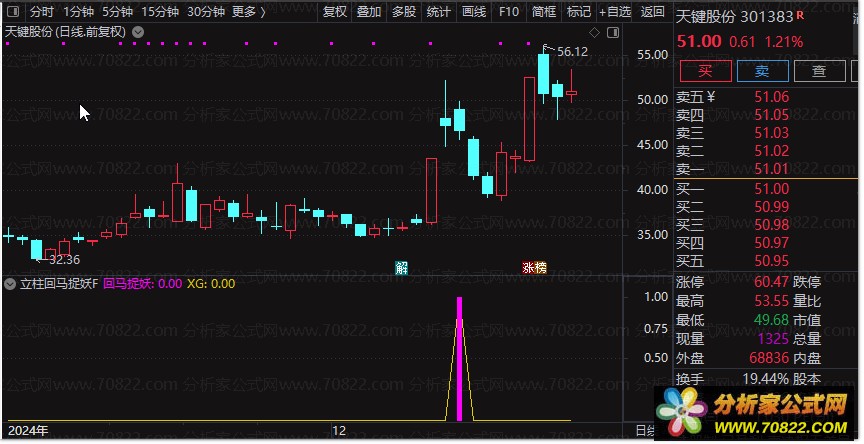This screenshot has height=444, width=864.
Task: Click the 2024年 label on time axis
Action: click(28, 431)
